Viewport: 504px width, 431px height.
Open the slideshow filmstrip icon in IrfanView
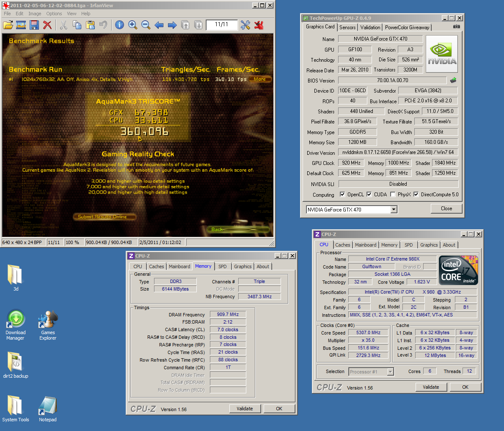(21, 25)
